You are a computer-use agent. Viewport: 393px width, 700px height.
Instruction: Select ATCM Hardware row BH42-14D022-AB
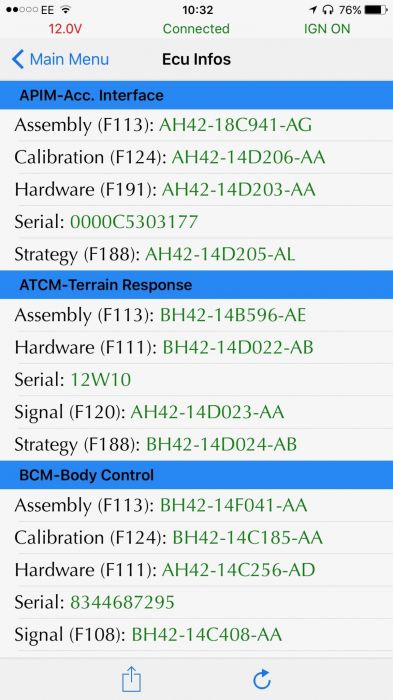[196, 347]
